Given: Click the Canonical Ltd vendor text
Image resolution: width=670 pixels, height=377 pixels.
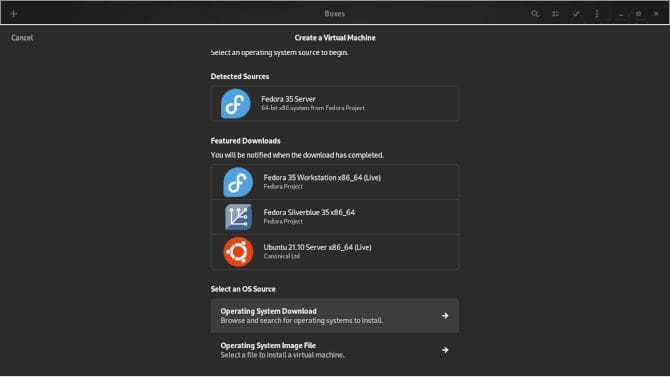Looking at the screenshot, I should [282, 256].
